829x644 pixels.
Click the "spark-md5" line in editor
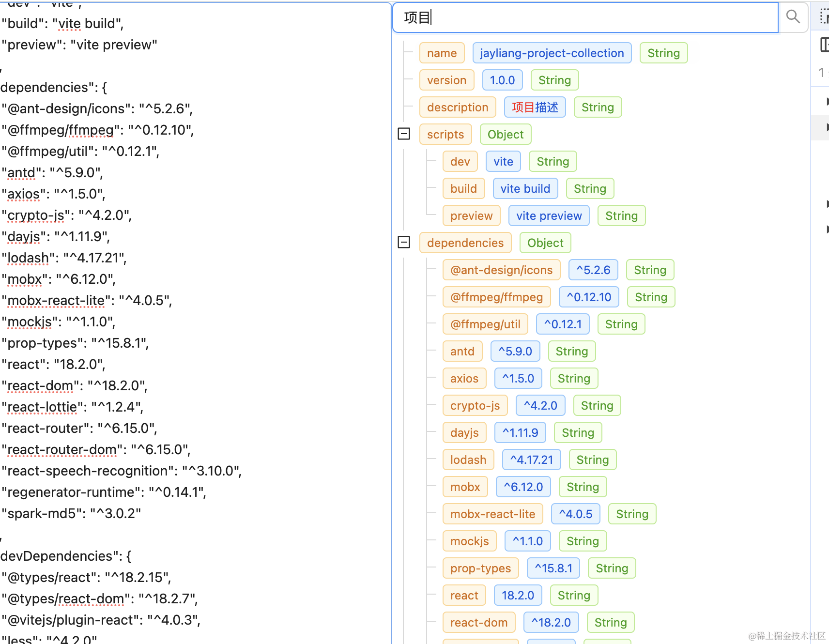click(71, 513)
